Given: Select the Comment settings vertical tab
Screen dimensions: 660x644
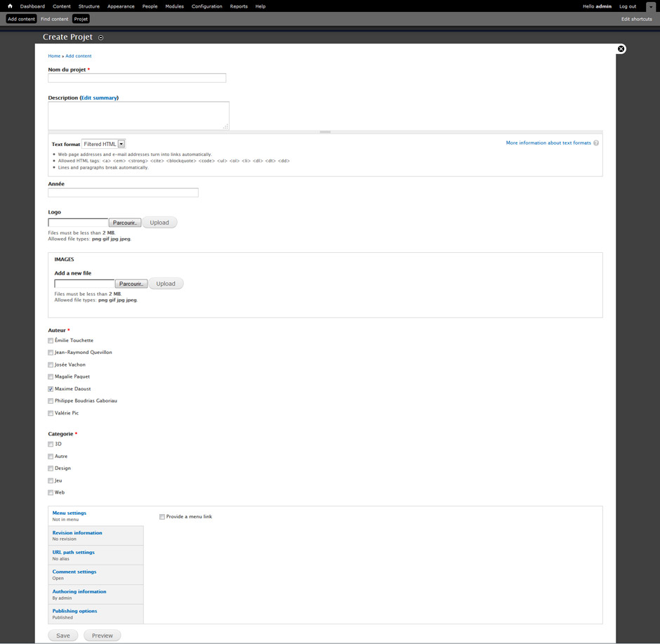Looking at the screenshot, I should pyautogui.click(x=95, y=575).
